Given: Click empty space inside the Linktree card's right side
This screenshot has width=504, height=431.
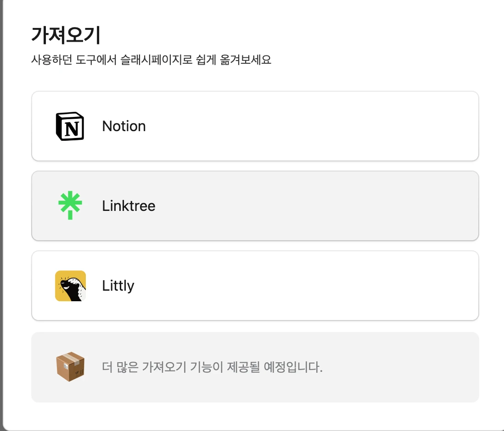Looking at the screenshot, I should click(x=353, y=206).
